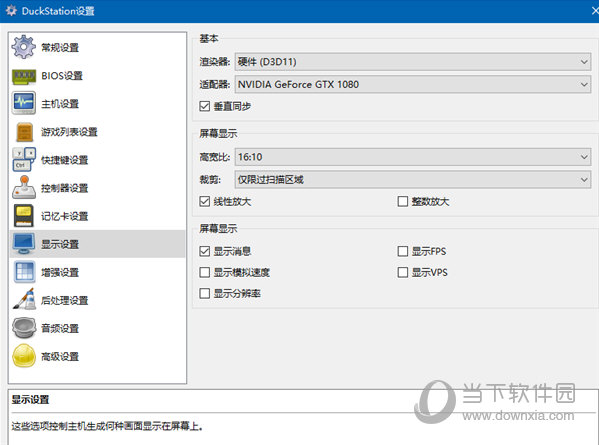Click the 音频设置 speaker icon
The height and width of the screenshot is (445, 599).
[x=24, y=328]
